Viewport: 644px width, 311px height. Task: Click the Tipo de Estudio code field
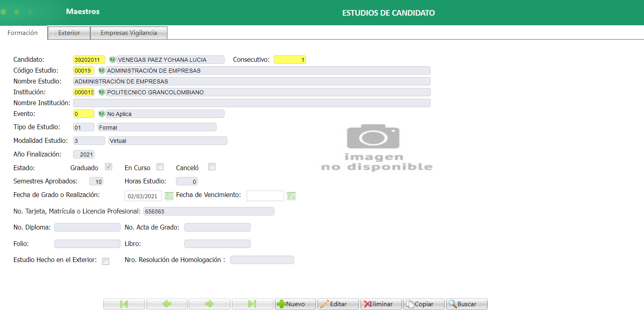tap(84, 127)
